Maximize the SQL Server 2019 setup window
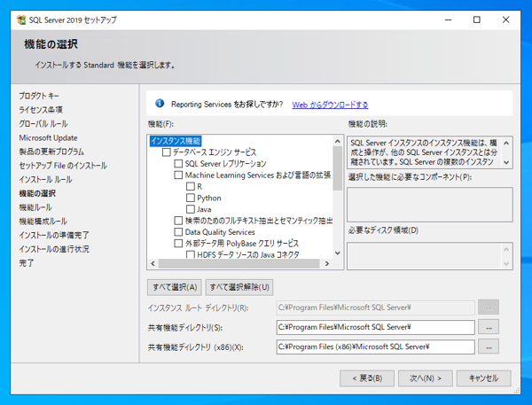This screenshot has width=532, height=405. [x=477, y=20]
